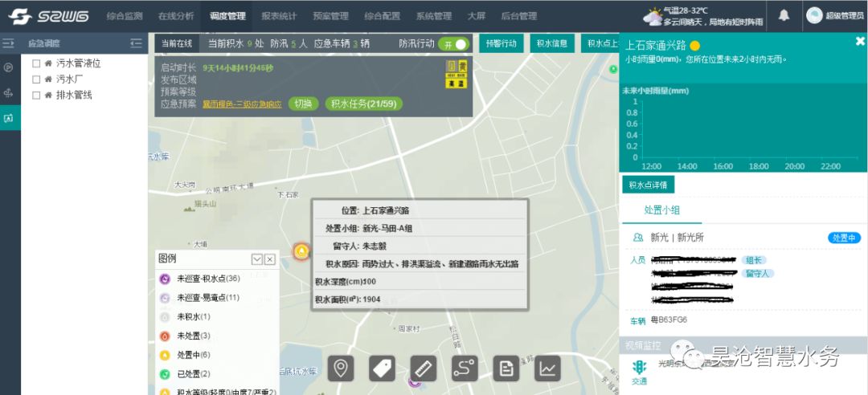
Task: Click legend item 未处置(3)
Action: coord(185,336)
